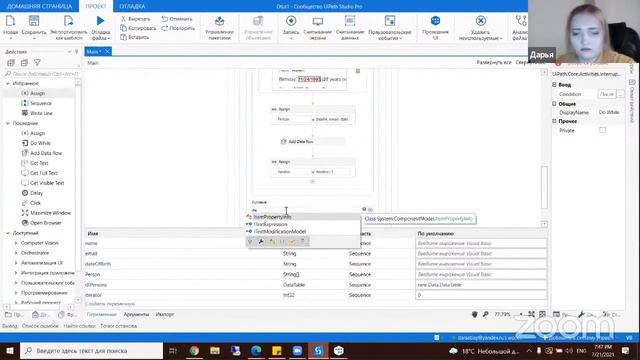This screenshot has width=640, height=360.
Task: Click Add Data Row activity on canvas
Action: coord(312,142)
